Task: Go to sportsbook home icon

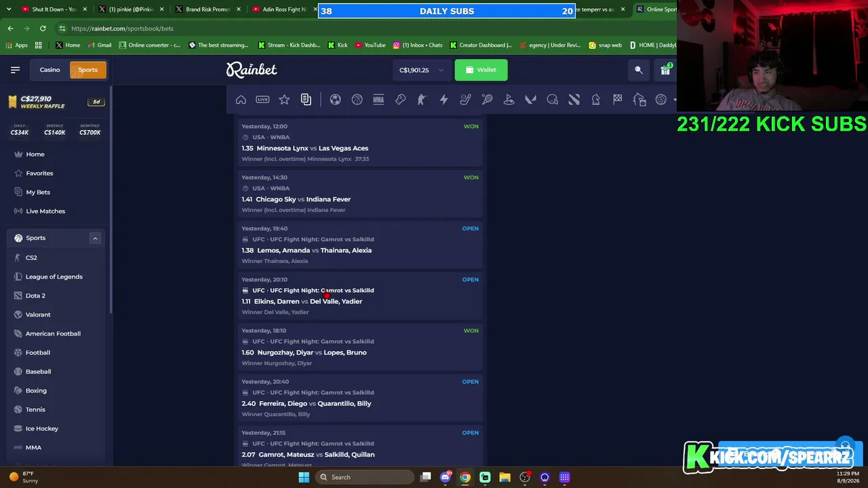Action: point(241,100)
